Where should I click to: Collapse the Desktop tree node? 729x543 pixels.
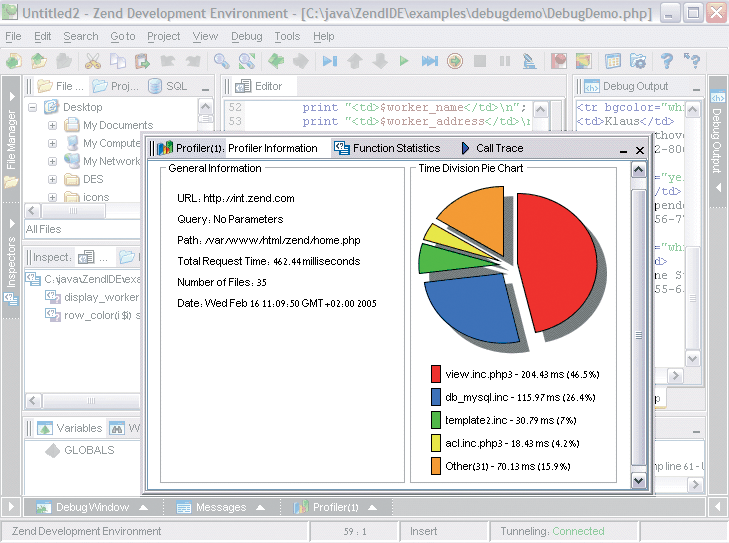33,107
